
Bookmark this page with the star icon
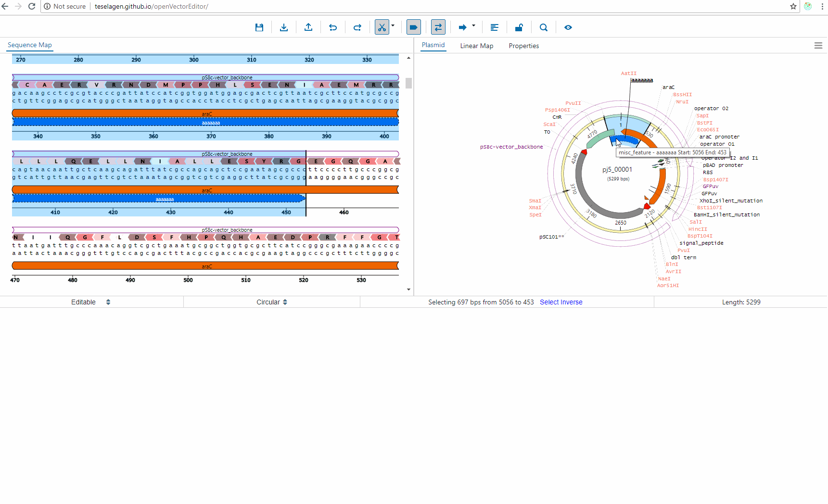point(793,6)
